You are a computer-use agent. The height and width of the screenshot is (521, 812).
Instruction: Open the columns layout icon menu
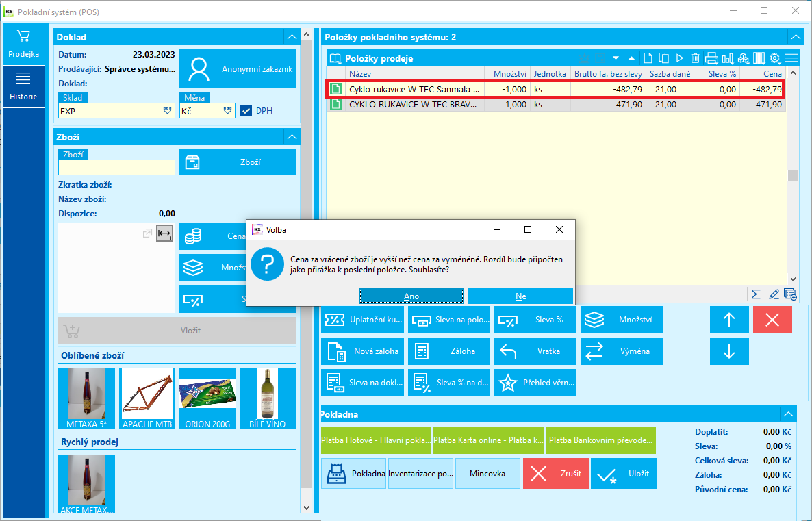[x=759, y=58]
